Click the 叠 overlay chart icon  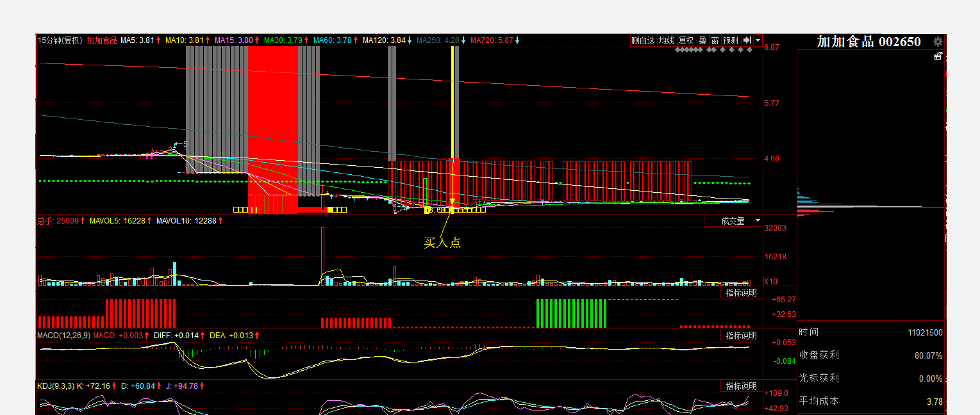(702, 40)
